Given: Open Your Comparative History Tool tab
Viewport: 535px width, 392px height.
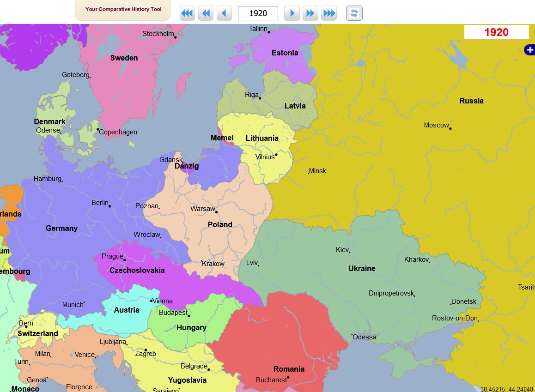Looking at the screenshot, I should (123, 10).
